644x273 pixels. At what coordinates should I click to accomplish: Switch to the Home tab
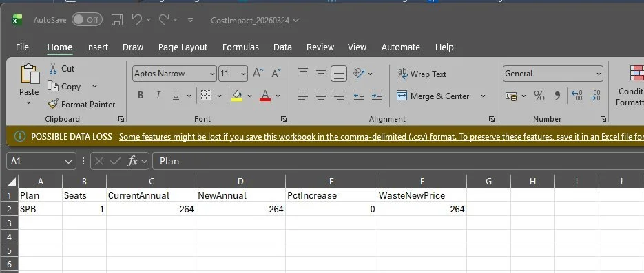(59, 47)
